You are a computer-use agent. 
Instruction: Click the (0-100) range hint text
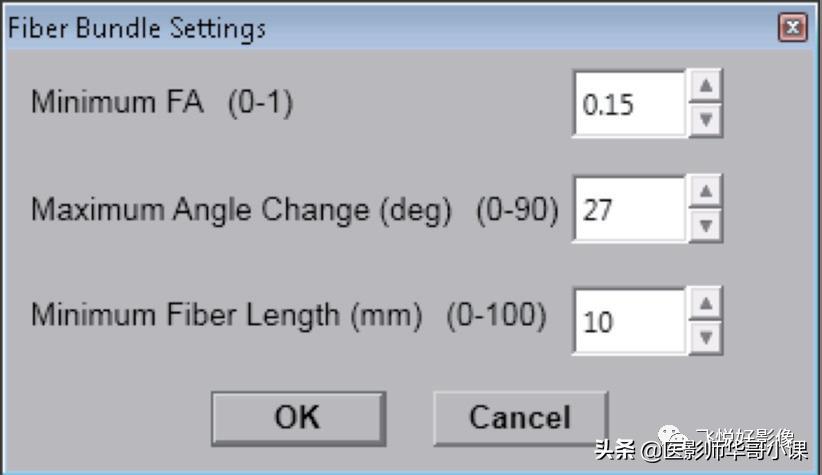pos(496,315)
